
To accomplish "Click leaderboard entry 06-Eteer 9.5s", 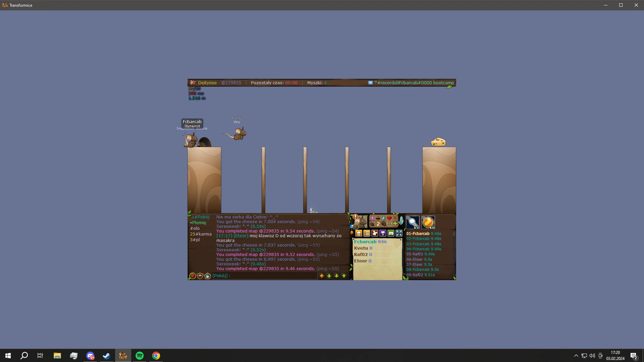I will tap(419, 259).
